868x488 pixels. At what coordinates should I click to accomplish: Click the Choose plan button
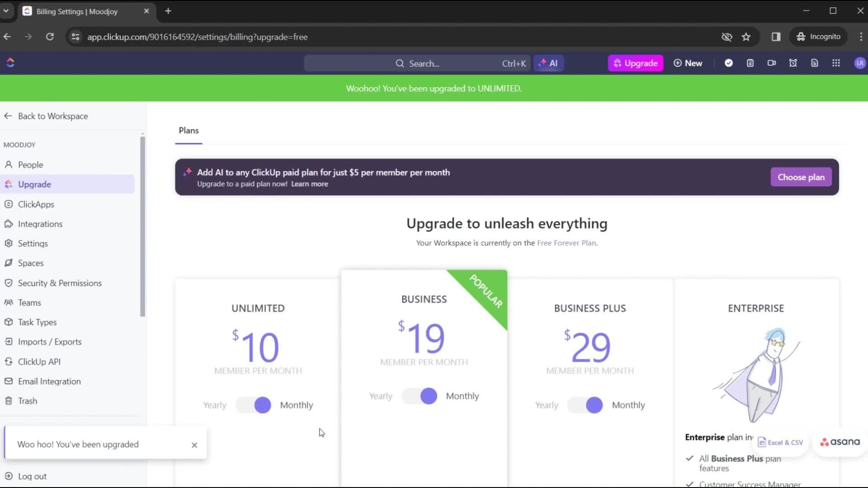click(801, 177)
